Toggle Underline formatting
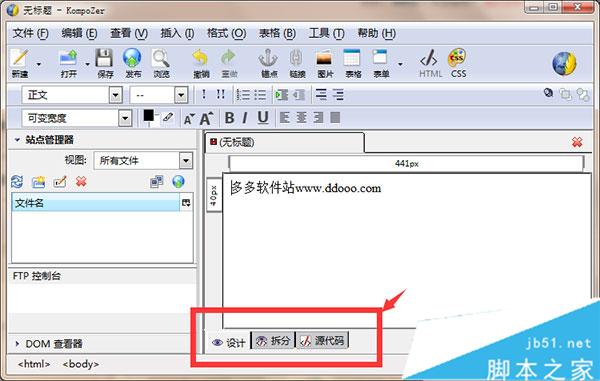Image resolution: width=600 pixels, height=381 pixels. click(x=262, y=118)
